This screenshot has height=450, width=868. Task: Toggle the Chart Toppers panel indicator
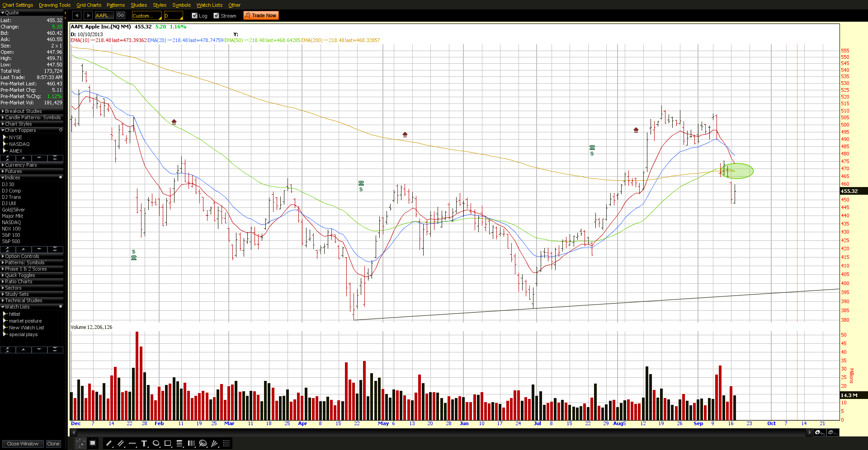click(x=61, y=130)
